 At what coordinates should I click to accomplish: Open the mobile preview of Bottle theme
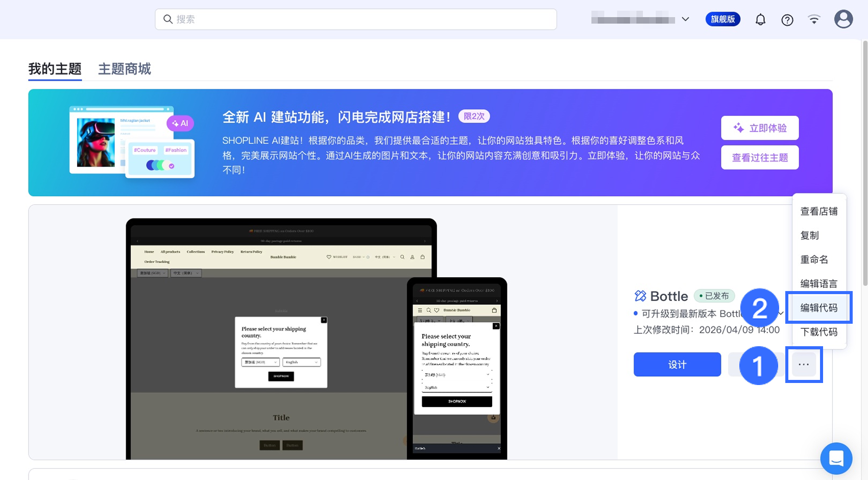click(x=457, y=368)
